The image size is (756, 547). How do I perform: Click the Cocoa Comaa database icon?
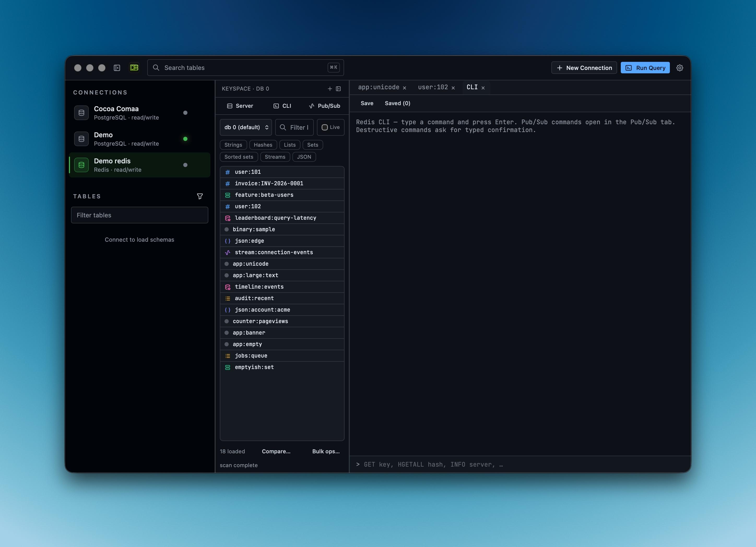[81, 113]
